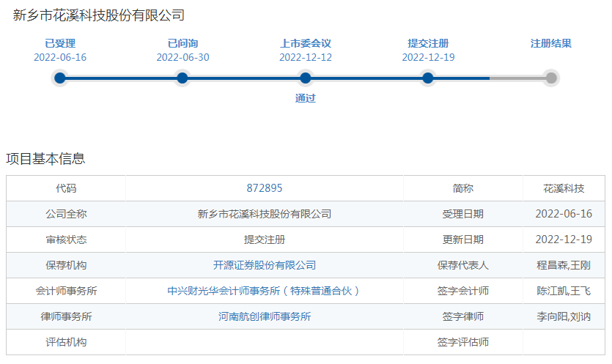Click the 提交注册 timeline node dot
The height and width of the screenshot is (364, 612).
(428, 78)
